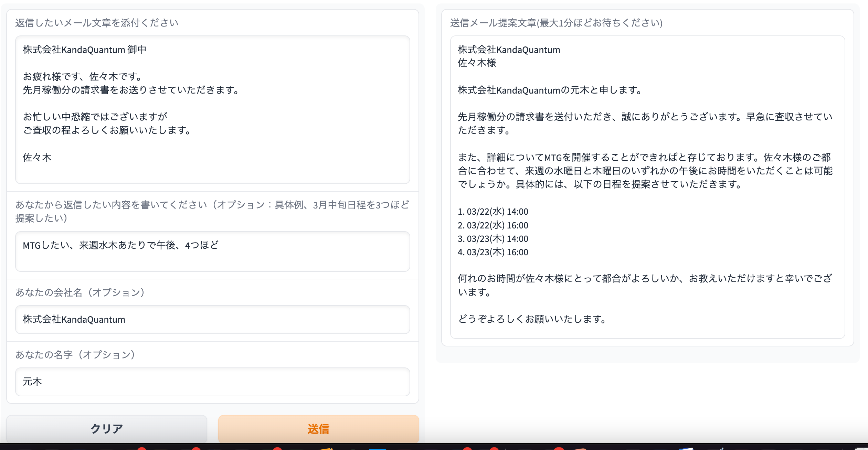The height and width of the screenshot is (450, 868).
Task: Place cursor on お疲れ様です、佐々木です line
Action: coord(83,76)
